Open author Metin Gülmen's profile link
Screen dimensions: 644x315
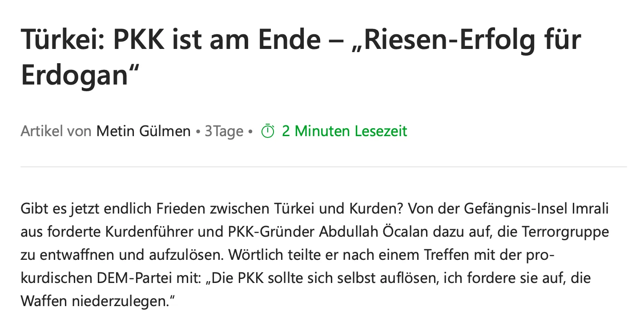click(x=143, y=131)
